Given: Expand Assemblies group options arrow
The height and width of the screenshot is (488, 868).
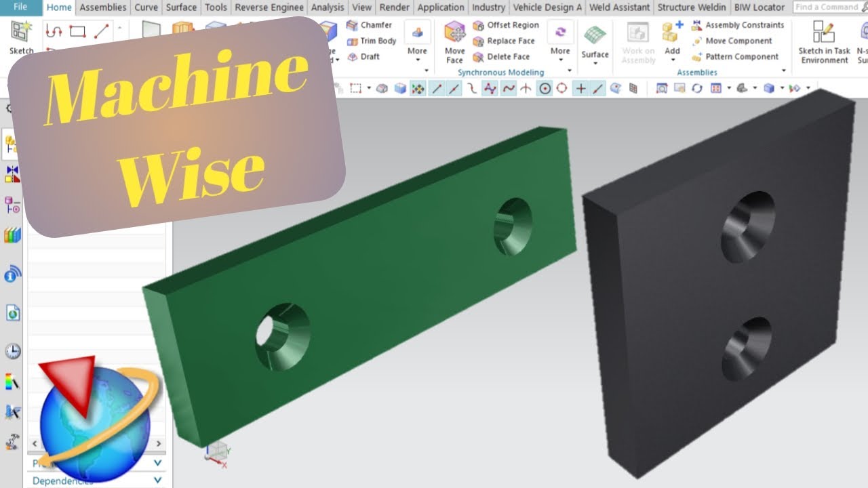Looking at the screenshot, I should 784,71.
